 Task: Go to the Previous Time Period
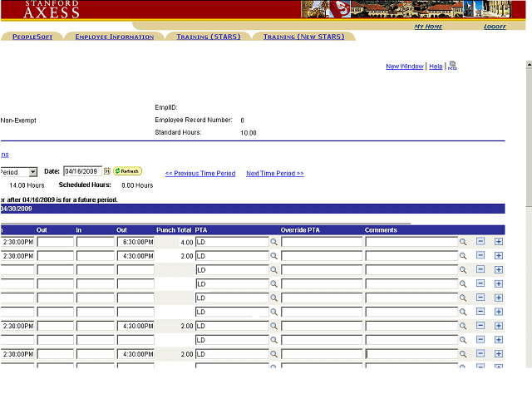[x=199, y=174]
